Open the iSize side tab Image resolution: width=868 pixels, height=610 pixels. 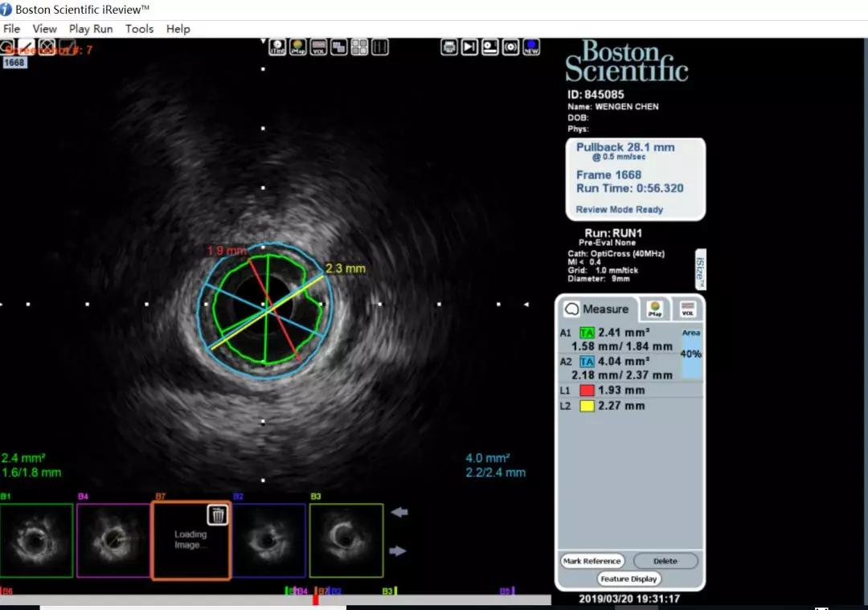700,269
